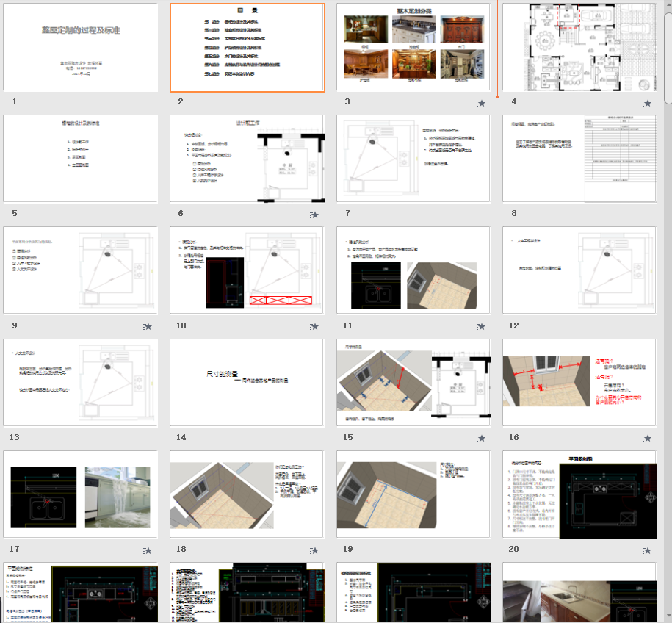The height and width of the screenshot is (623, 672).
Task: Select slide 3 with six wood furniture photos
Action: 413,47
